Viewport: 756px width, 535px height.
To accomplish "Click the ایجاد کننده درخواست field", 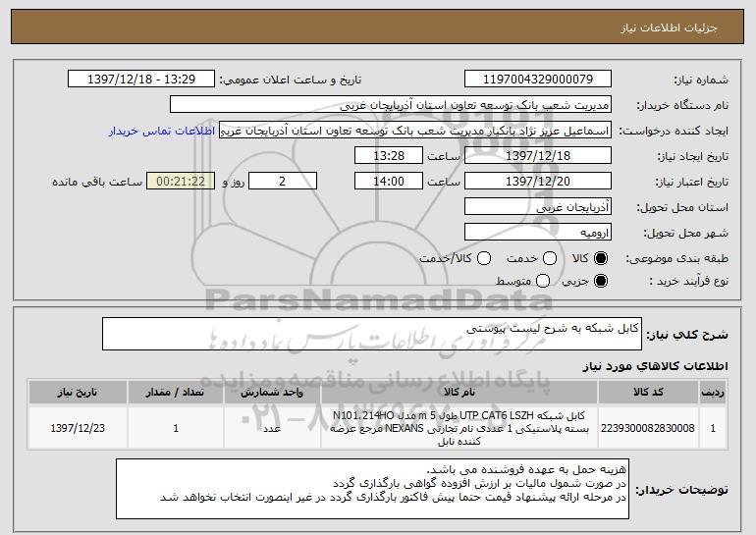I will [415, 131].
